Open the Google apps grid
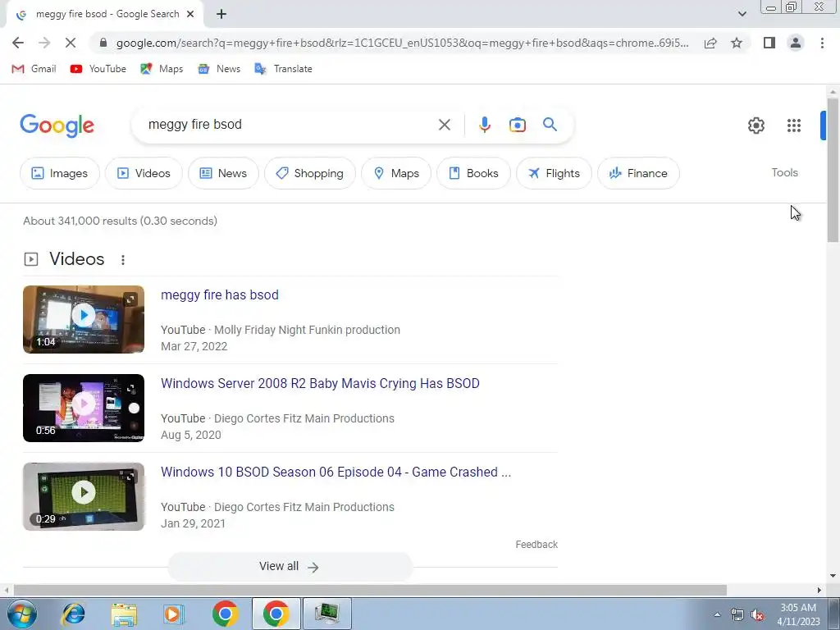 pyautogui.click(x=794, y=126)
